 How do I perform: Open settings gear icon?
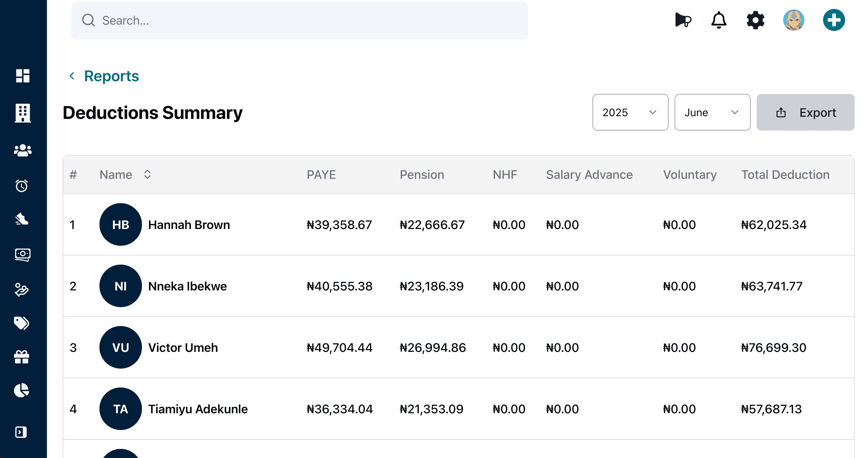tap(756, 20)
